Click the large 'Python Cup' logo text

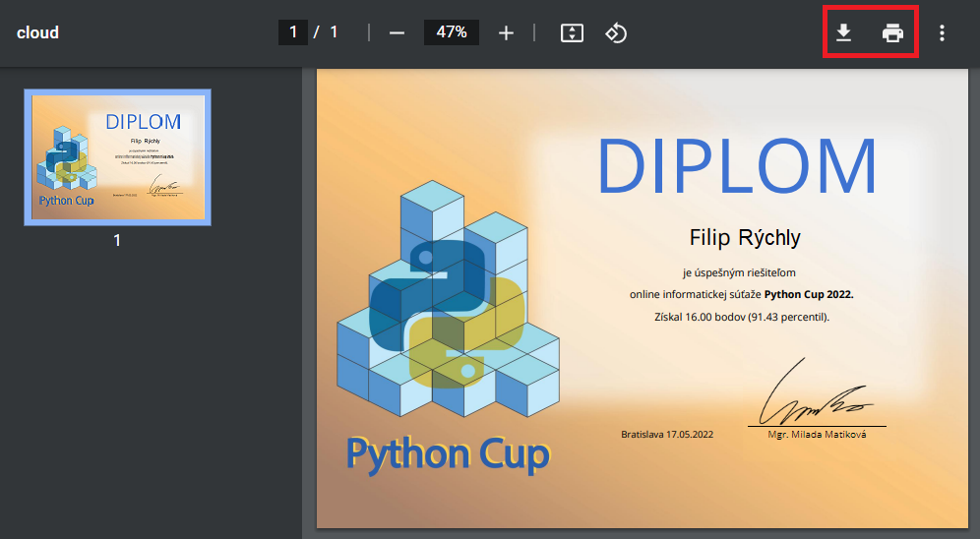(448, 454)
